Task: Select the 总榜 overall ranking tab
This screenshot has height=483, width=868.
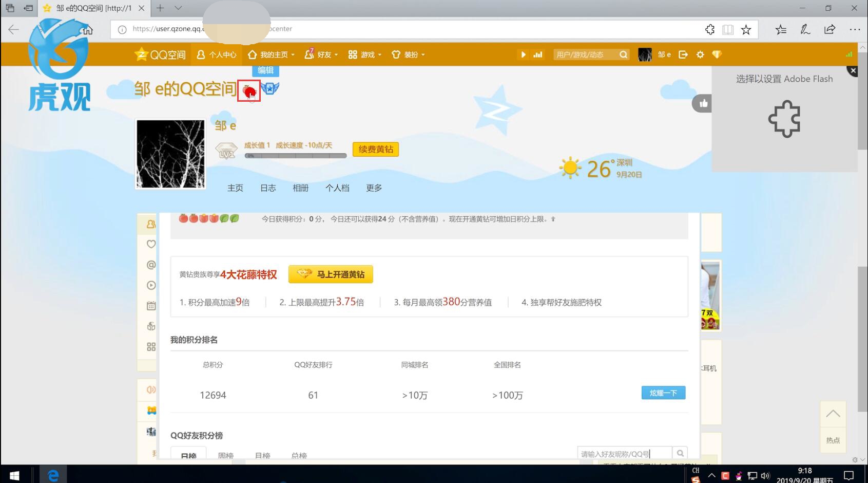Action: coord(299,455)
